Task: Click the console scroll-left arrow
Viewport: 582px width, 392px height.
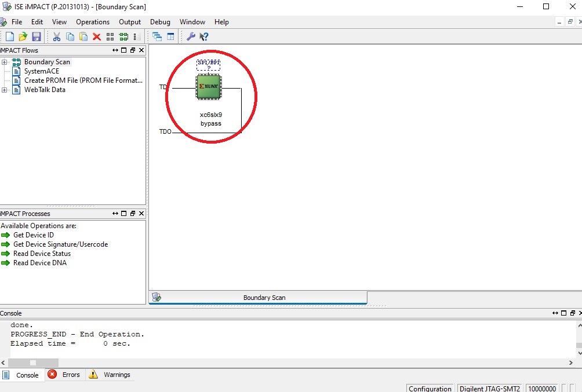Action: point(3,362)
